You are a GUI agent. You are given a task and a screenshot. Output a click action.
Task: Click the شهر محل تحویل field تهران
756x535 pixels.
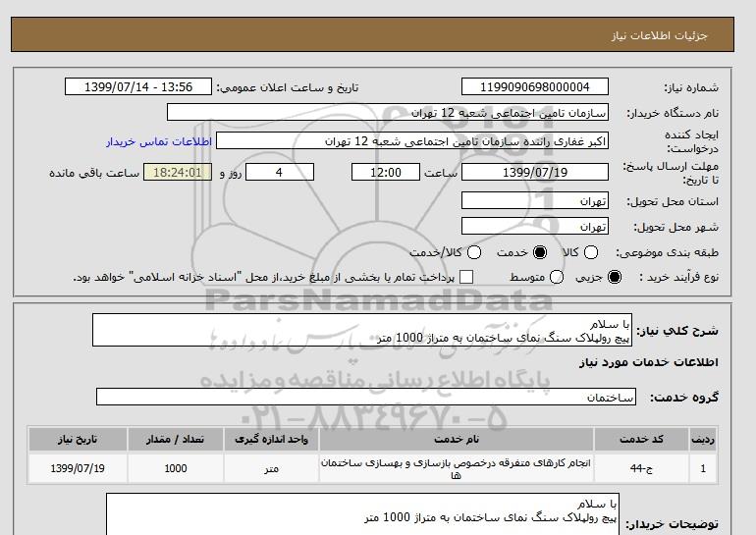[535, 226]
